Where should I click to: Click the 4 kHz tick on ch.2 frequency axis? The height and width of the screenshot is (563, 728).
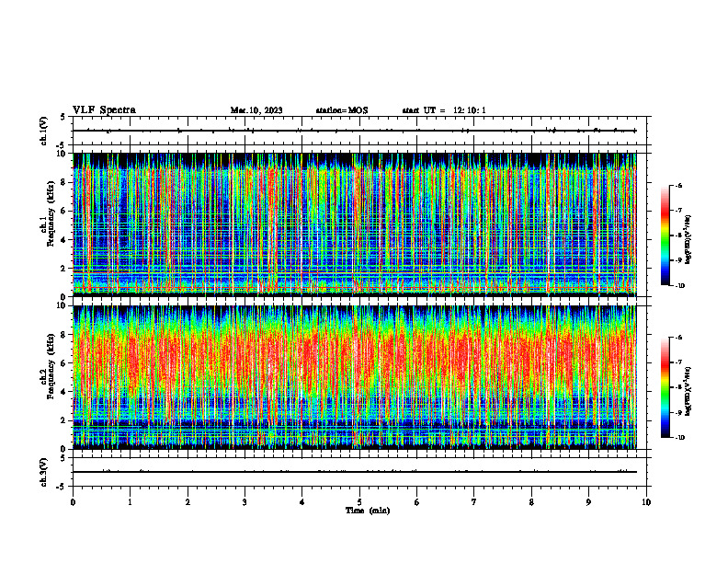[x=64, y=392]
